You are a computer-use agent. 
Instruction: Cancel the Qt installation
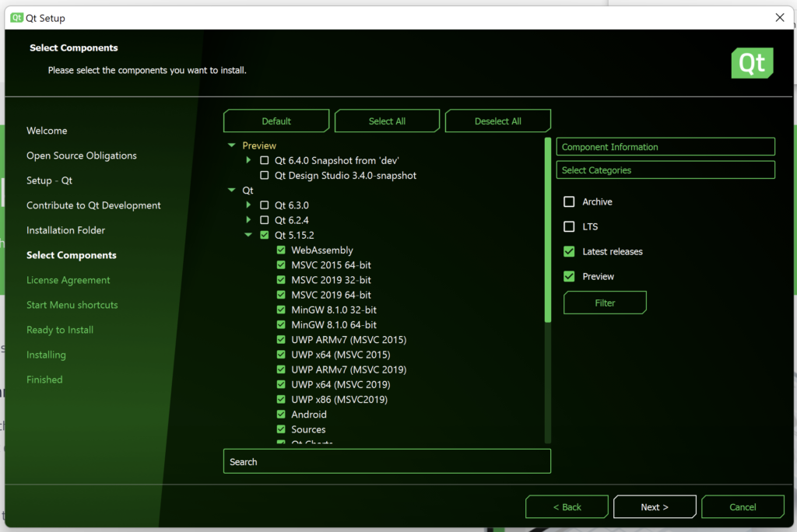pos(743,507)
